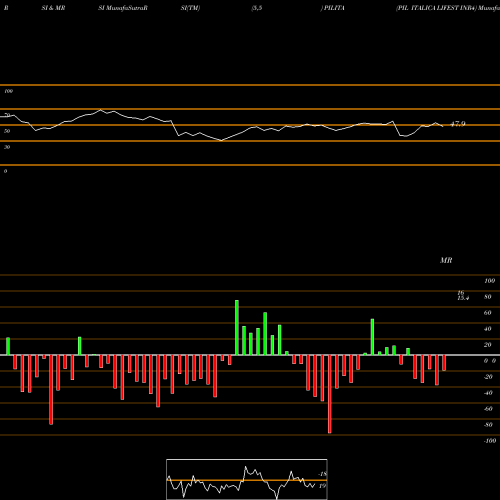Click the -80 label on histogram axis
500x500 pixels.
click(x=488, y=425)
